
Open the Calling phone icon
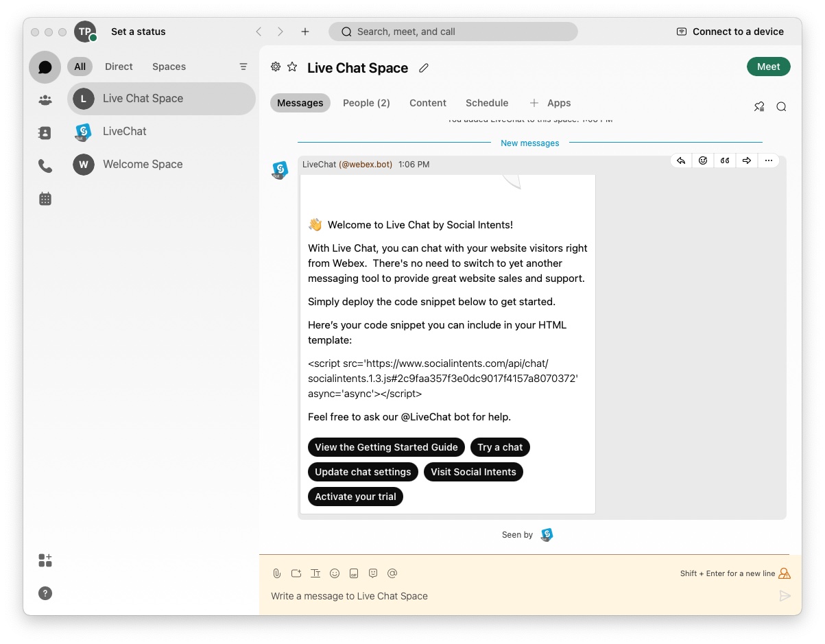(45, 166)
